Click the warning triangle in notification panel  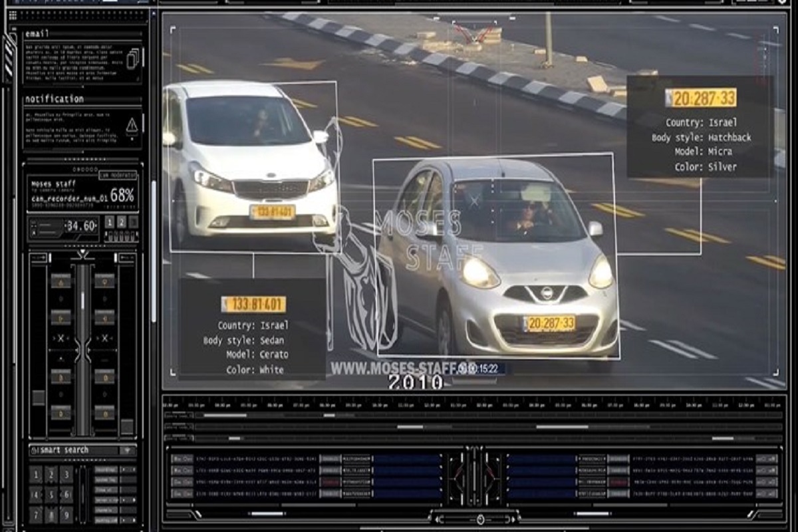coord(132,125)
